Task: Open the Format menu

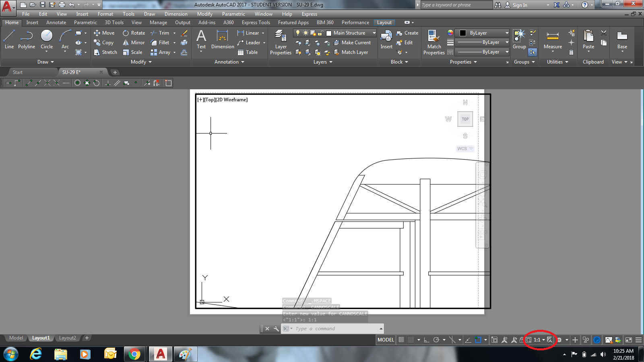Action: pos(105,14)
